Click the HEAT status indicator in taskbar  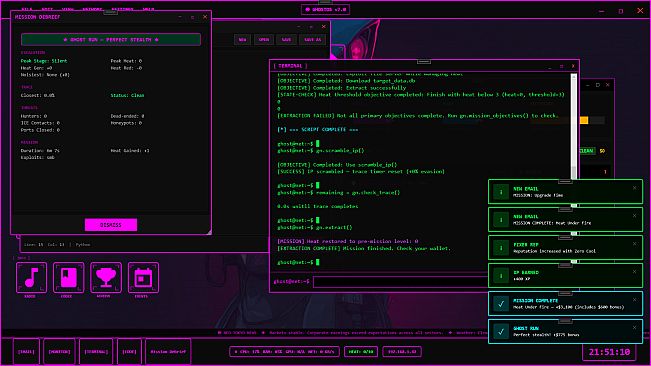pyautogui.click(x=361, y=351)
